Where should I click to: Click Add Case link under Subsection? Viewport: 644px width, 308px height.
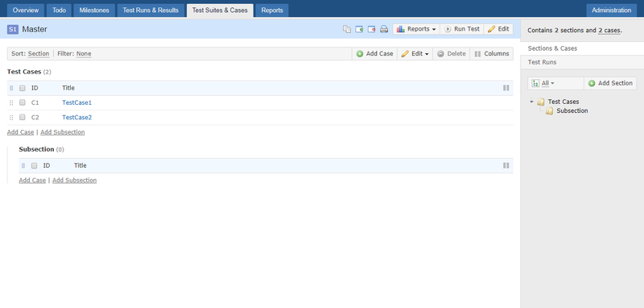pyautogui.click(x=32, y=181)
